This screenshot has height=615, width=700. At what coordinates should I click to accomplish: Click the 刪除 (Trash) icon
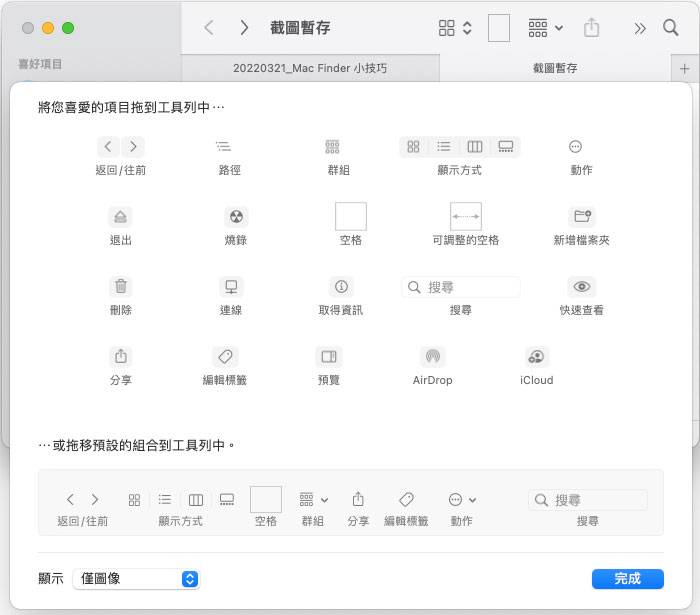point(120,286)
